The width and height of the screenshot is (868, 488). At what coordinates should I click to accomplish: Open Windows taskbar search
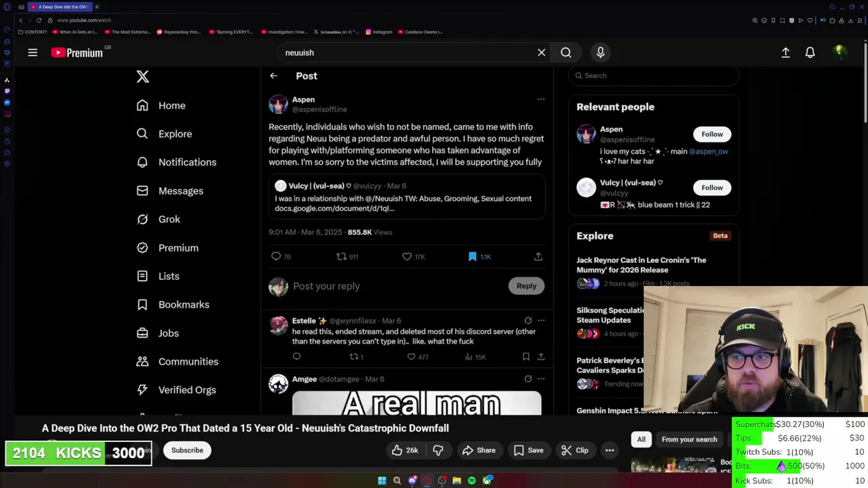(x=397, y=481)
